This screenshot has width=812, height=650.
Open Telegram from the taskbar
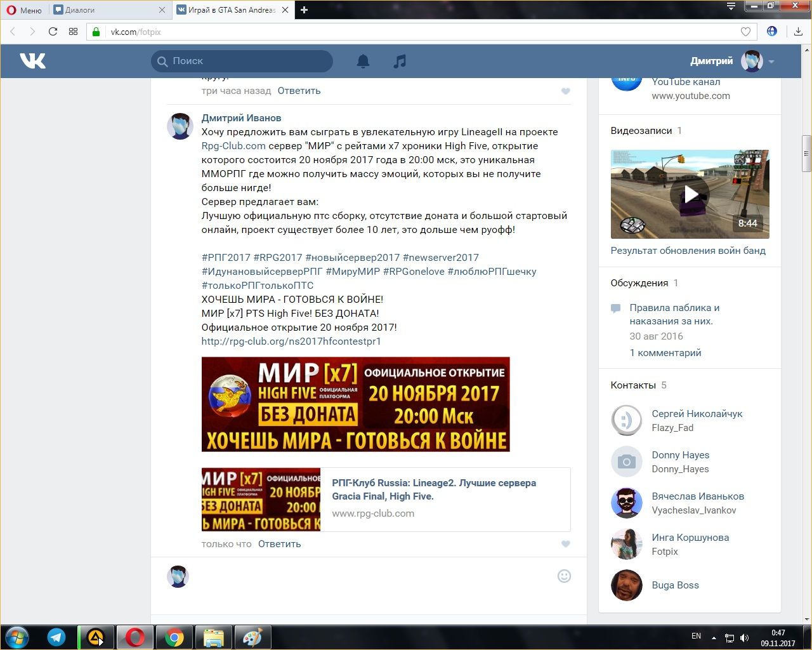[56, 637]
